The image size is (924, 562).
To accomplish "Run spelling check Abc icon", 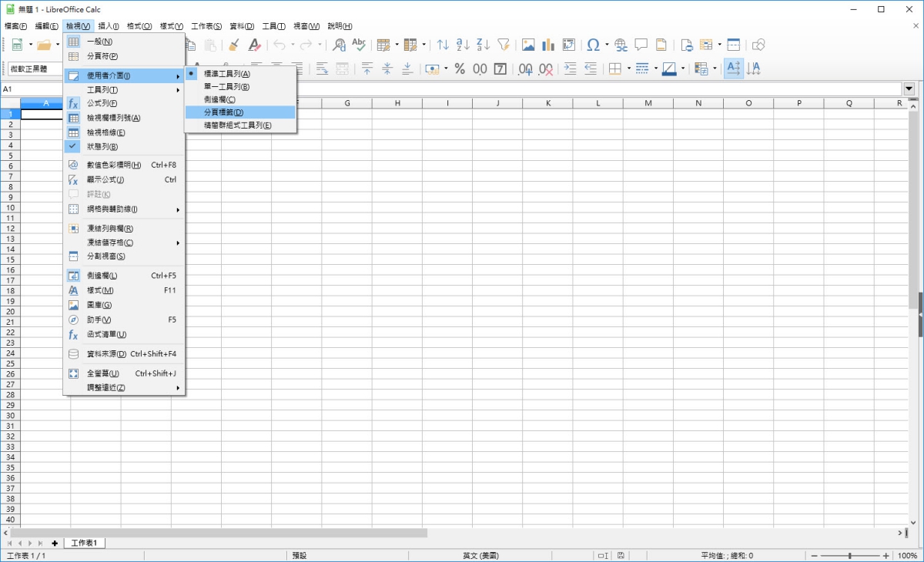I will [359, 45].
